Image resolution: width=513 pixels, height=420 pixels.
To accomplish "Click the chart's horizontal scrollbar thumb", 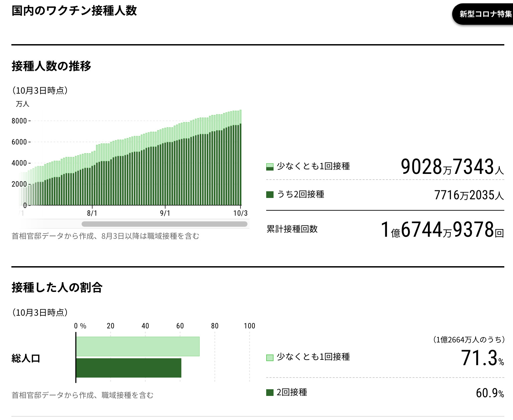I will (164, 224).
